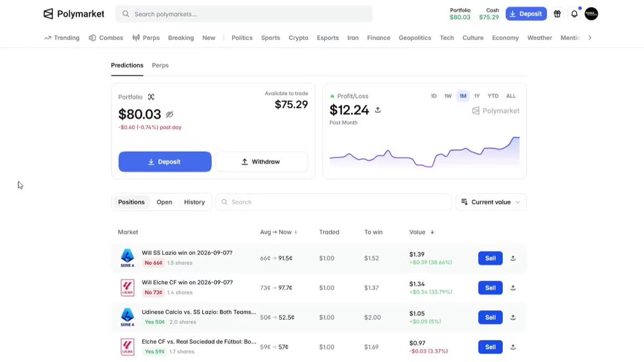The height and width of the screenshot is (362, 644).
Task: Open the gift rewards icon
Action: (557, 14)
